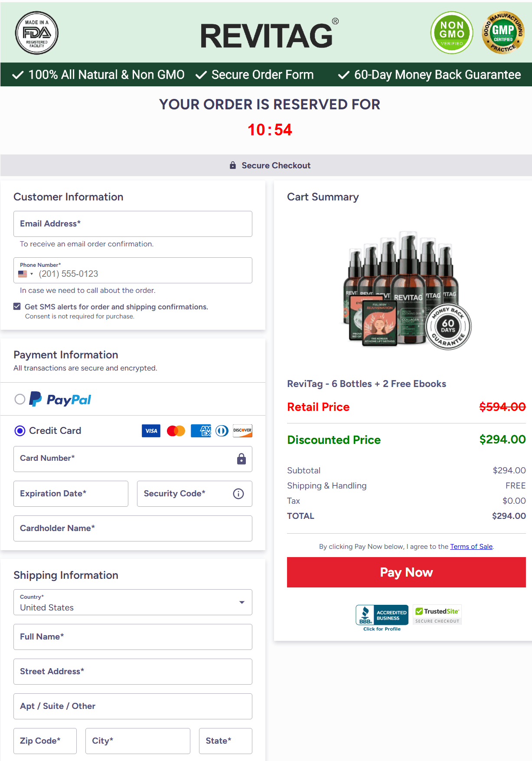Click the ReviTag bottles product image
This screenshot has width=532, height=761.
[406, 291]
